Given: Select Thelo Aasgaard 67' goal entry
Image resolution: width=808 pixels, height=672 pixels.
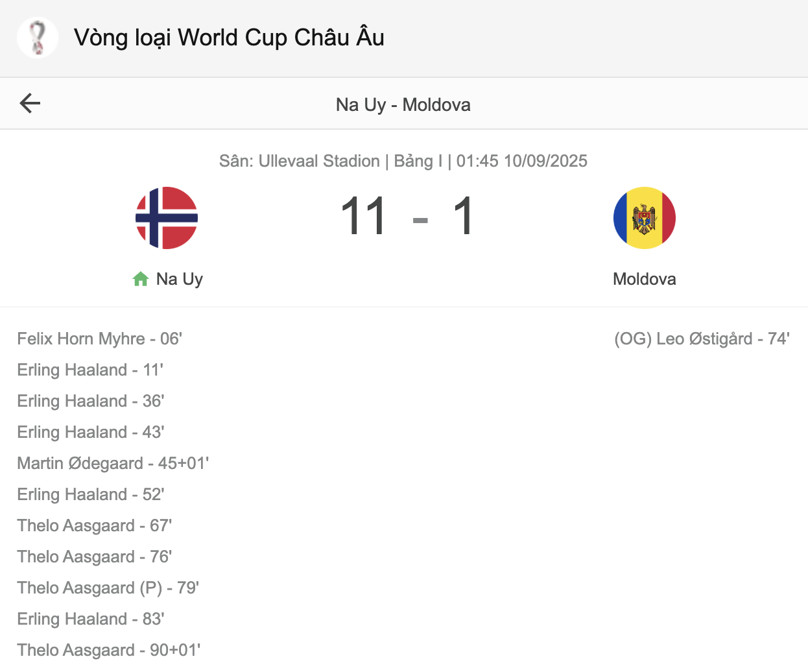Looking at the screenshot, I should pos(95,525).
